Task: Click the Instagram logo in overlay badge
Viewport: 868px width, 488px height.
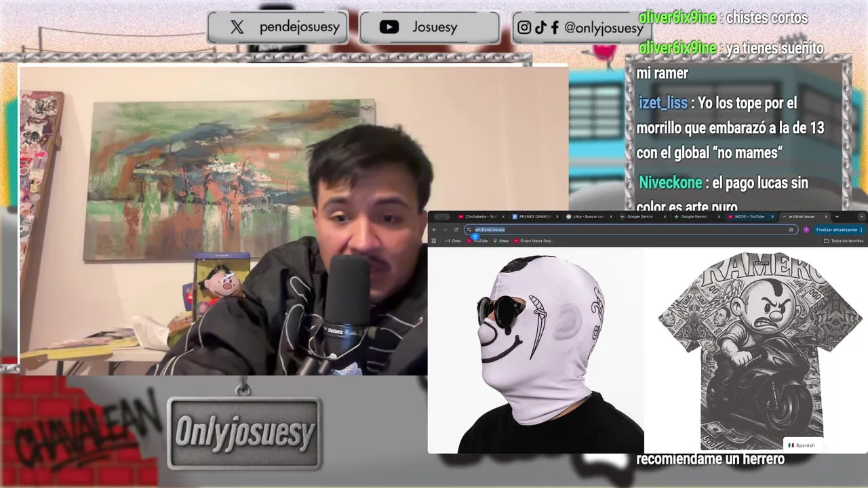Action: 524,27
